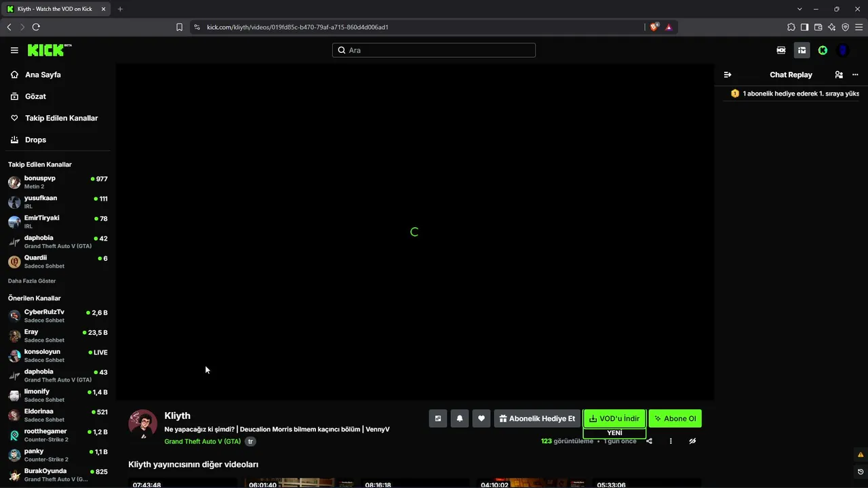Image resolution: width=868 pixels, height=488 pixels.
Task: Open limonify recommended channel
Action: [58, 395]
